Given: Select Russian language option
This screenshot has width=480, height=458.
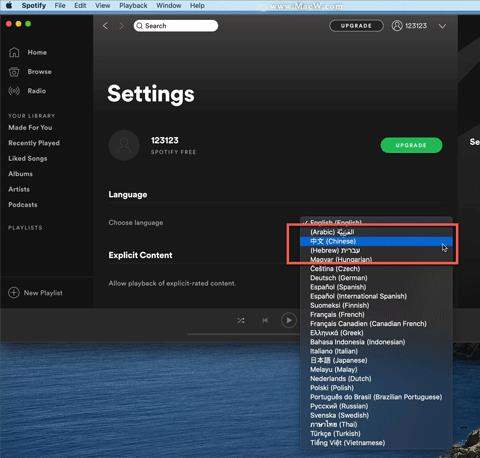Looking at the screenshot, I should pos(376,406).
